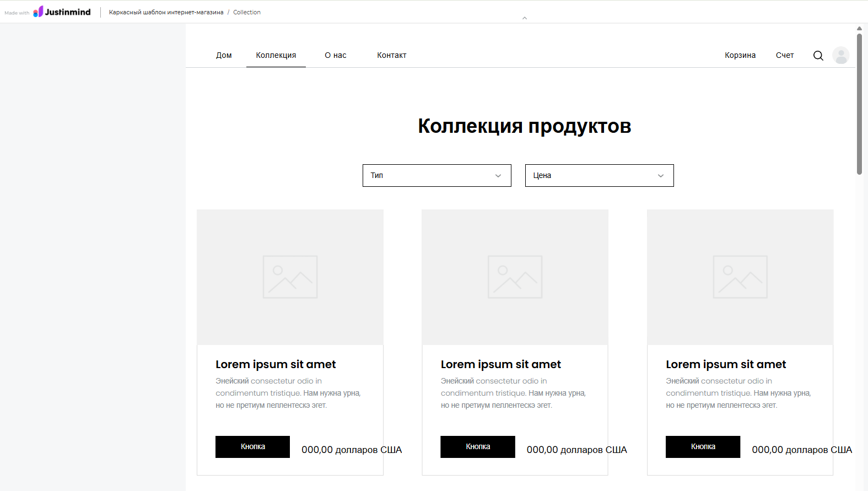Click the vertical scrollbar thumb
Viewport: 868px width, 491px height.
(x=859, y=104)
